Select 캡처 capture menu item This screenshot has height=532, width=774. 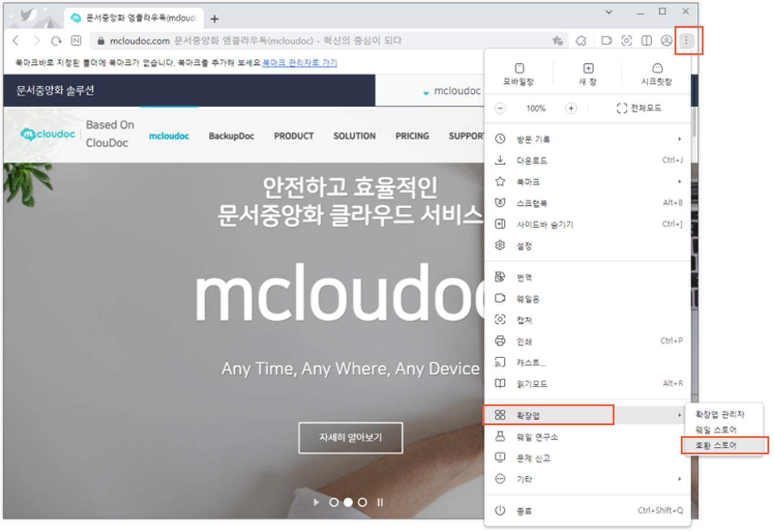587,320
